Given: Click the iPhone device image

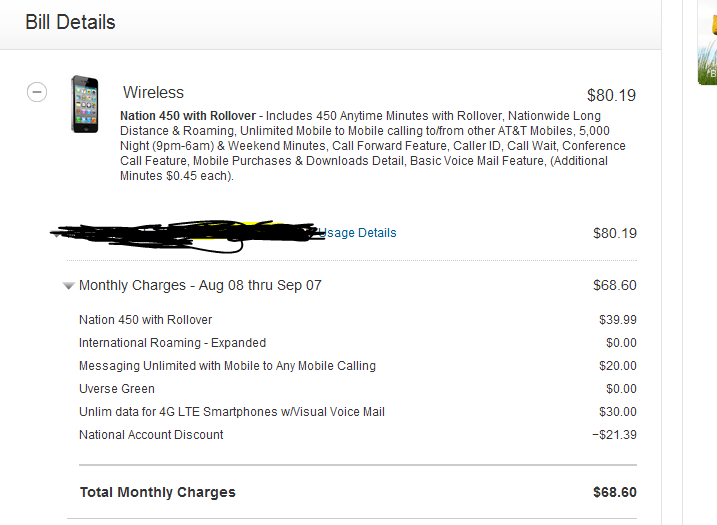Looking at the screenshot, I should [85, 104].
